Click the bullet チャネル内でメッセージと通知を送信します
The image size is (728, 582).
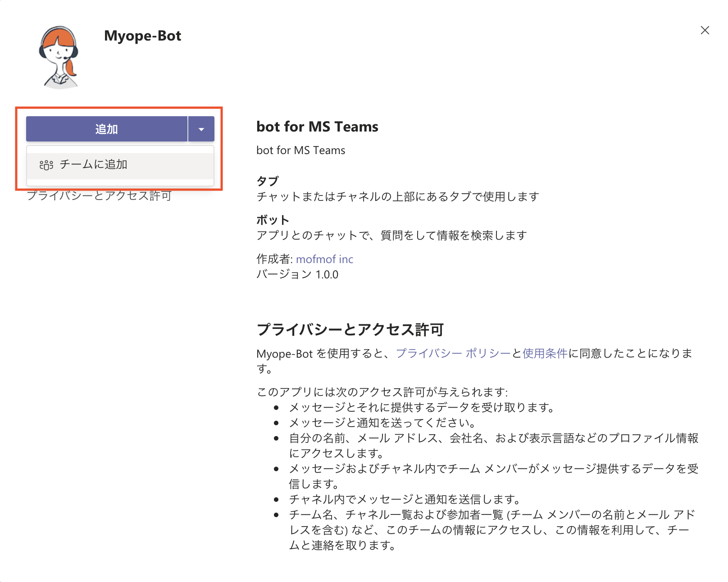click(x=405, y=499)
